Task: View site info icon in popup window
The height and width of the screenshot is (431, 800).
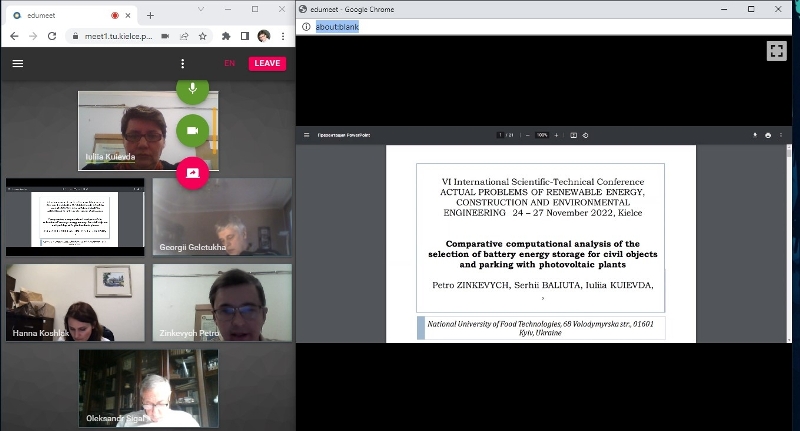Action: click(306, 27)
